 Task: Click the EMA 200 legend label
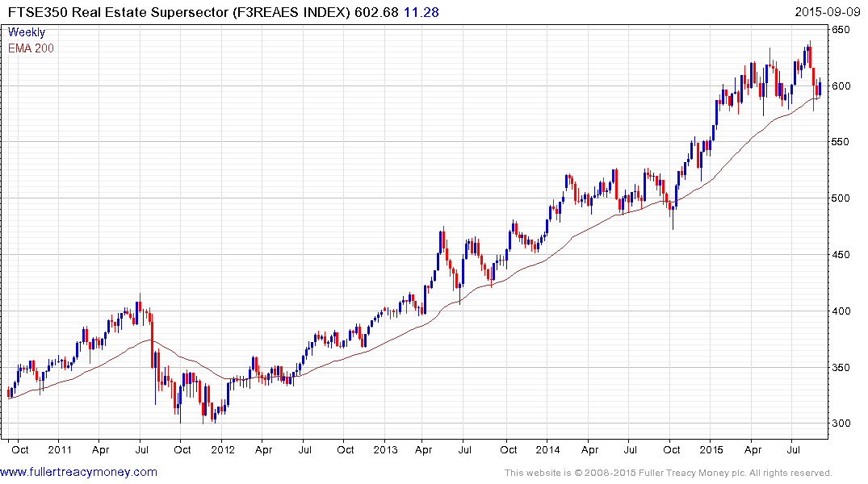[31, 48]
